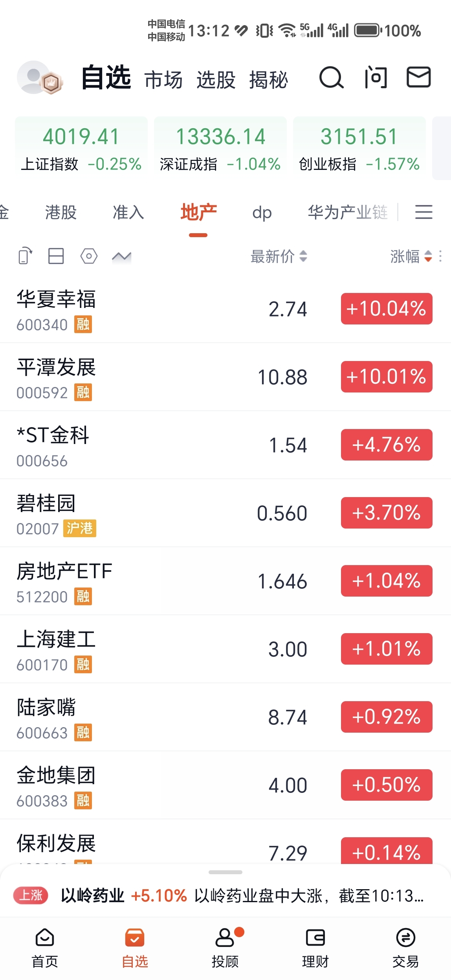The width and height of the screenshot is (451, 980).
Task: Select the 华为产业链 group tab
Action: tap(348, 212)
